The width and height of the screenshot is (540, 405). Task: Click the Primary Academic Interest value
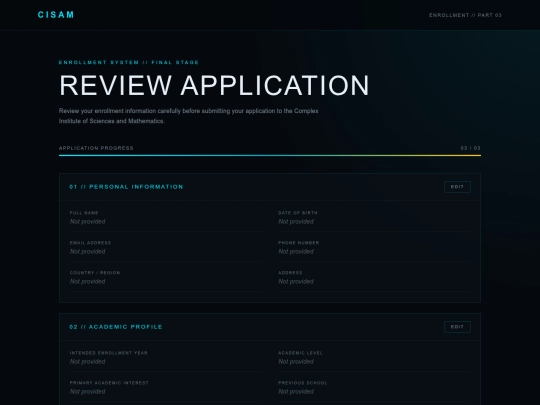(87, 392)
